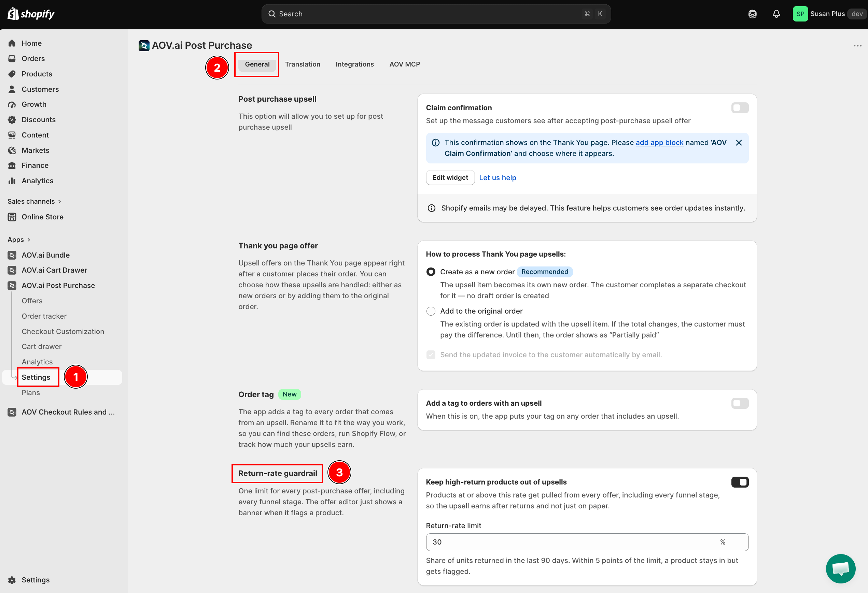This screenshot has width=868, height=593.
Task: Click the Edit widget button
Action: 450,178
